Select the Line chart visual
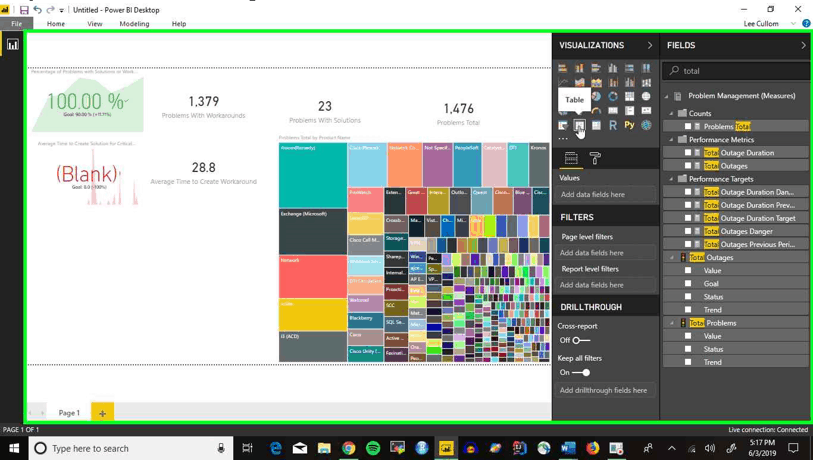Screen dimensions: 814x462 [562, 82]
